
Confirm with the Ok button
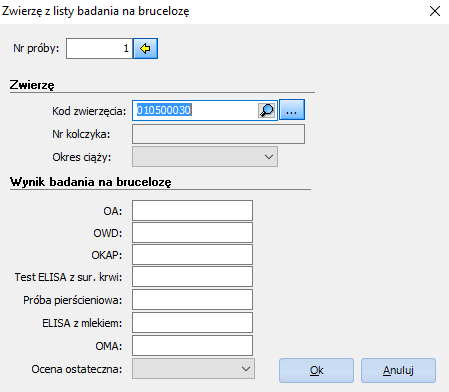(x=316, y=370)
